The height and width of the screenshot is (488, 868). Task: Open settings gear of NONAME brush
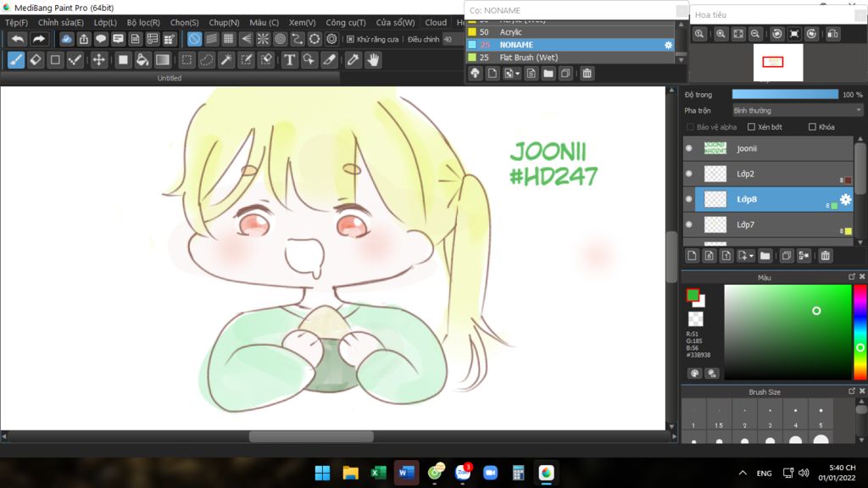click(x=668, y=45)
